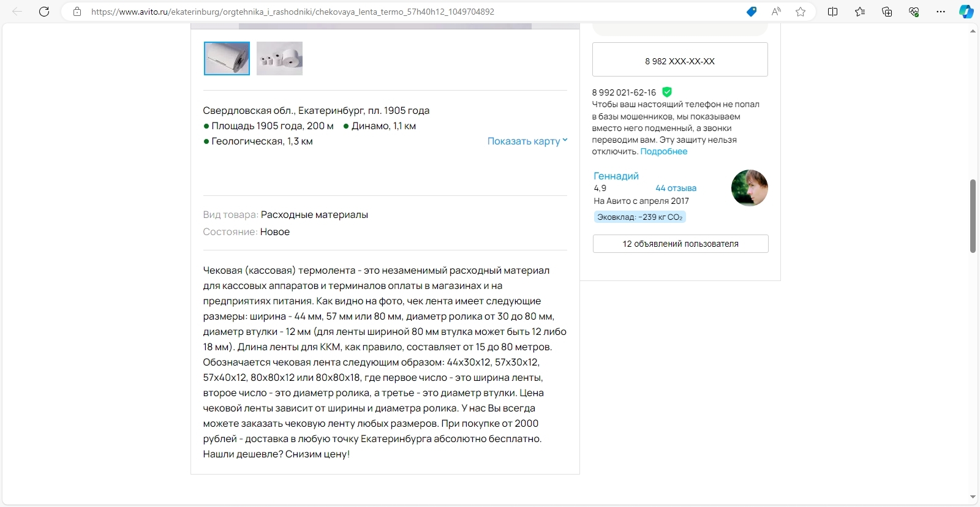
Task: Click scrollbar down arrow
Action: click(973, 497)
